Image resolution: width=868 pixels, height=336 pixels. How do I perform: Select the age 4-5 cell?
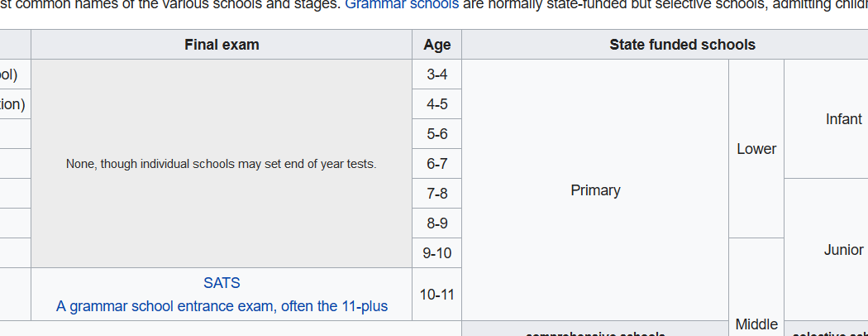436,104
